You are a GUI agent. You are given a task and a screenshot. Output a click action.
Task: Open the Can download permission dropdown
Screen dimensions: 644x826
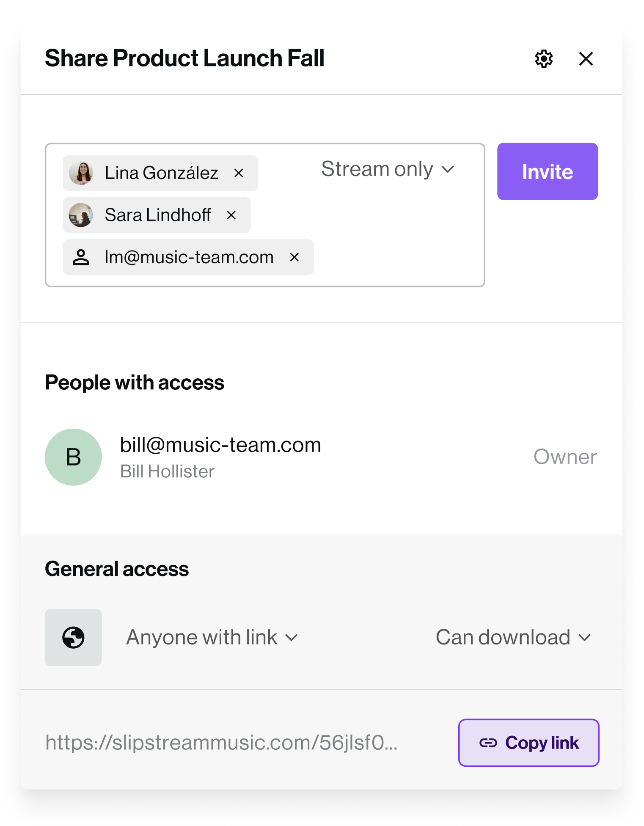[x=513, y=637]
